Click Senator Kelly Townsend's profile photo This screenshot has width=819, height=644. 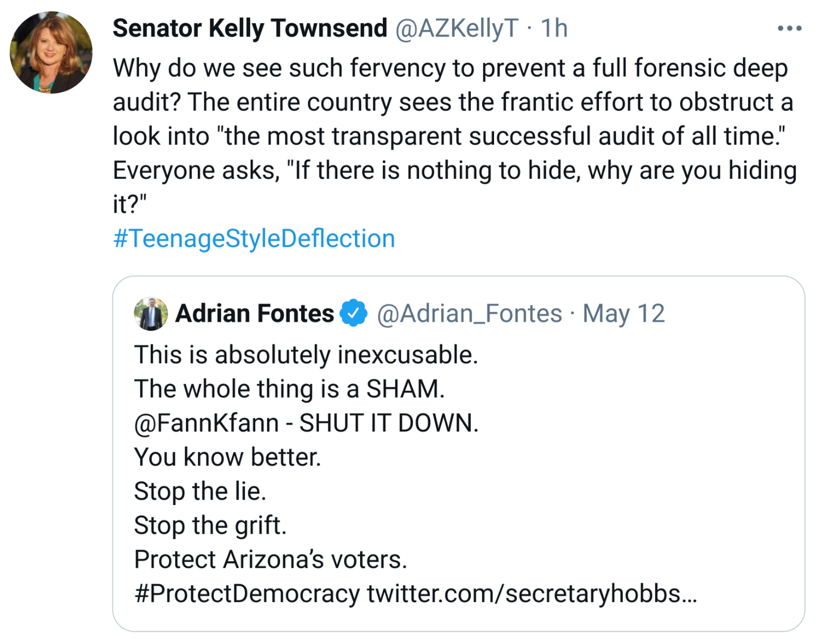click(51, 52)
